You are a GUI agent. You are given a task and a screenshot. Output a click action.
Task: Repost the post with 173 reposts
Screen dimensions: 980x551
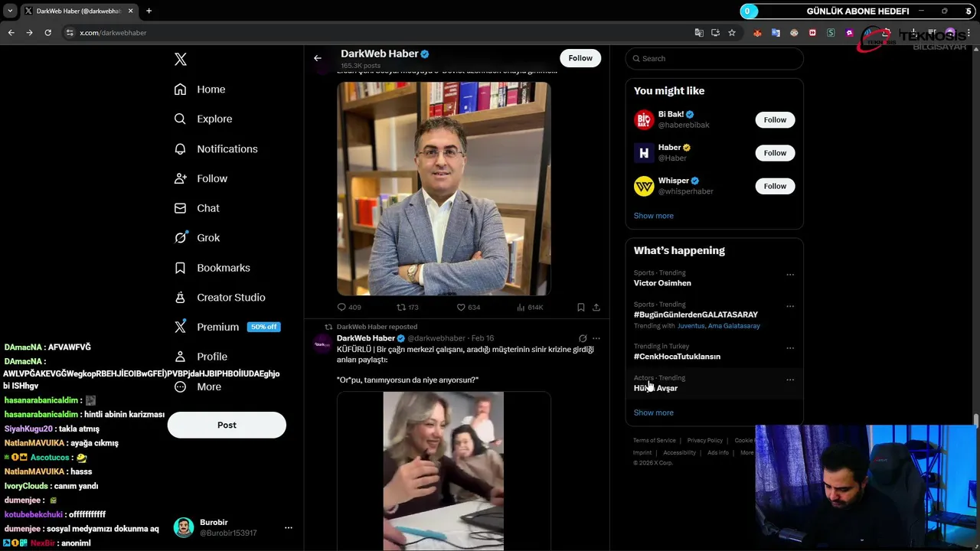coord(407,307)
